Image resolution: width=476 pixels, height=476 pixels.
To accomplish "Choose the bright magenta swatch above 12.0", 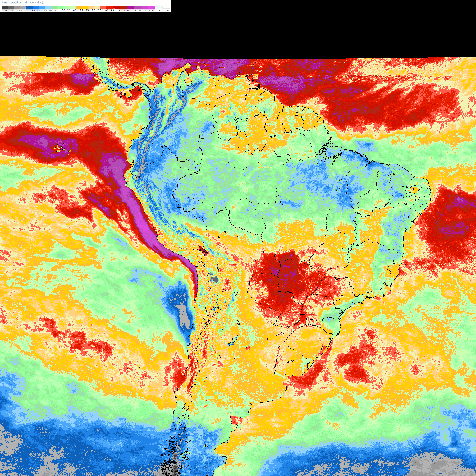I will (x=152, y=7).
